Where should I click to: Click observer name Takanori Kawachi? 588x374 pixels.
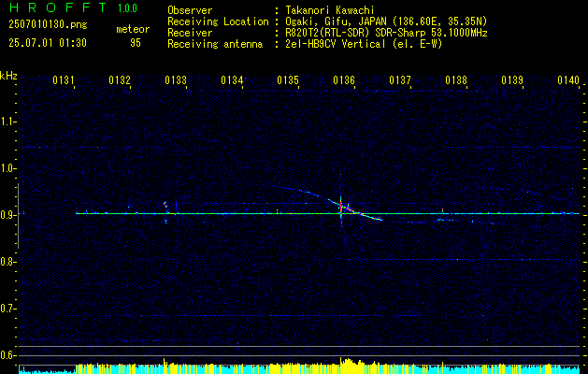coord(330,10)
